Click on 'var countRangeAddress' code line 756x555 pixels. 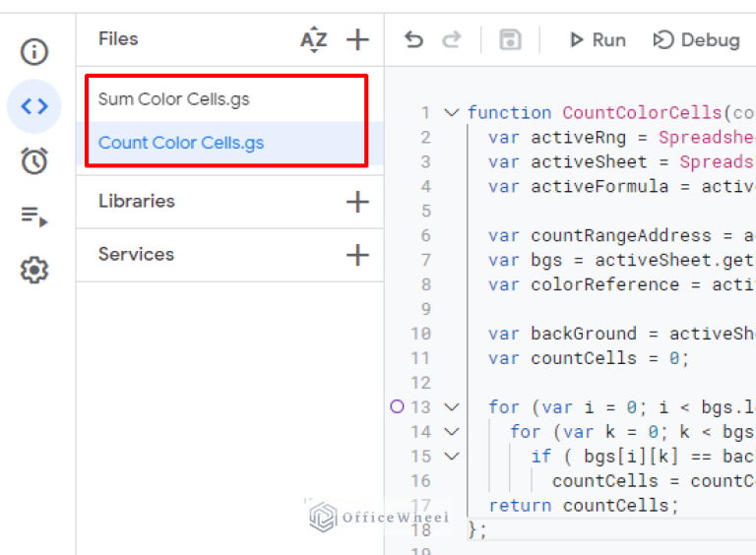(x=621, y=235)
